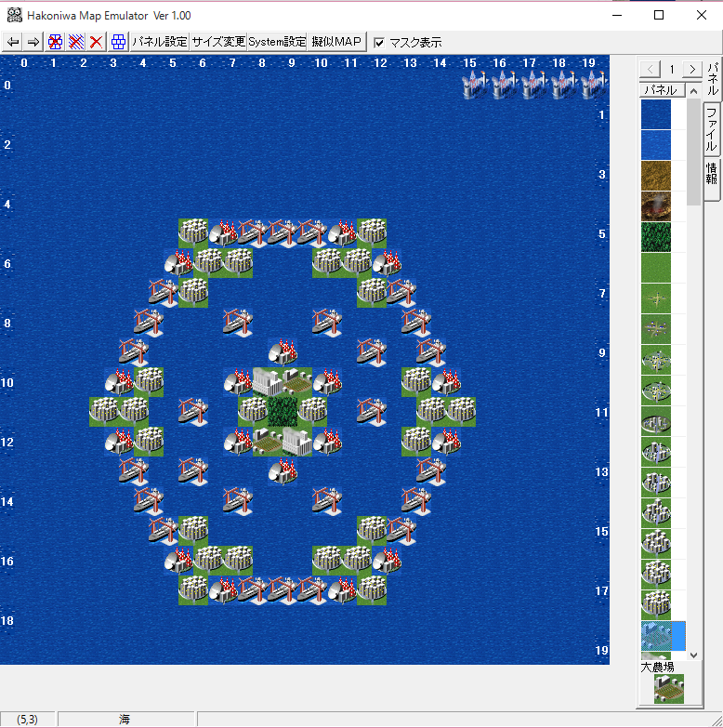Open サイズ変更 size change dialog
This screenshot has width=723, height=728.
[x=218, y=42]
